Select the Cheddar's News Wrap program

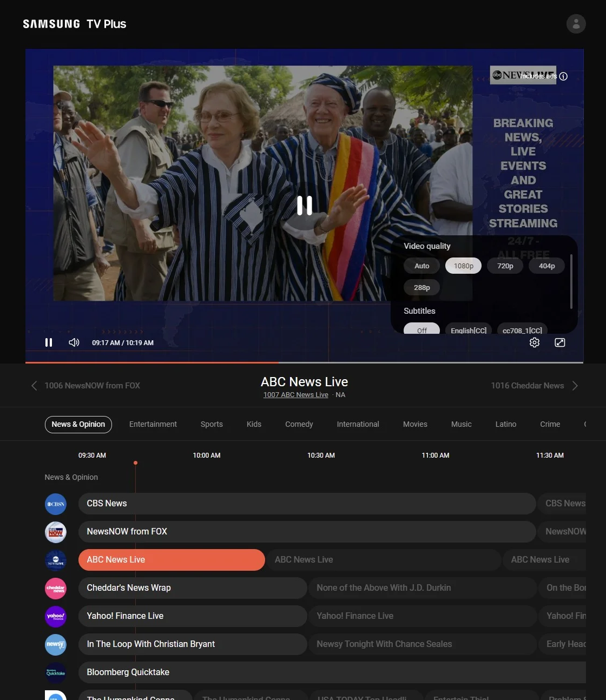[193, 588]
